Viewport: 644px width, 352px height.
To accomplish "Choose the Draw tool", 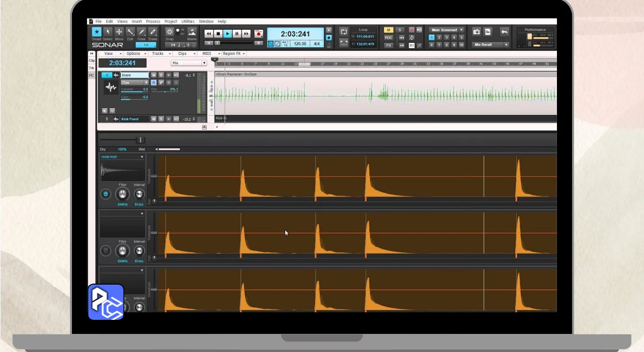I will coord(141,32).
